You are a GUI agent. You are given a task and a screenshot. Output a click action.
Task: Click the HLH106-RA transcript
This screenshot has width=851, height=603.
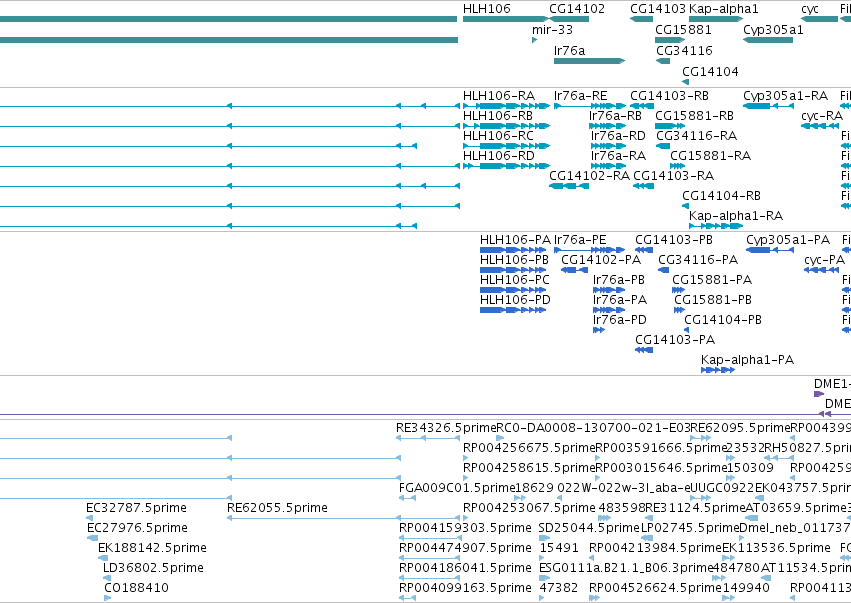click(506, 106)
